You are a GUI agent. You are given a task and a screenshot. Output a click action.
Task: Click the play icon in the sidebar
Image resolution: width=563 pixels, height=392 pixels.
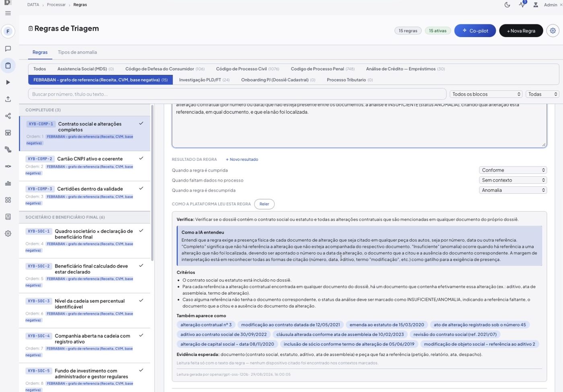[8, 82]
